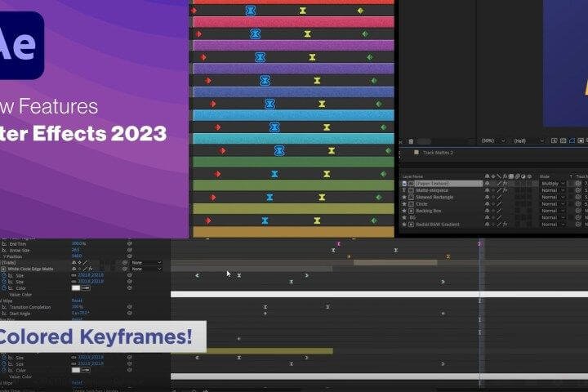Click the After Effects Ae logo
The image size is (588, 392).
[x=21, y=45]
